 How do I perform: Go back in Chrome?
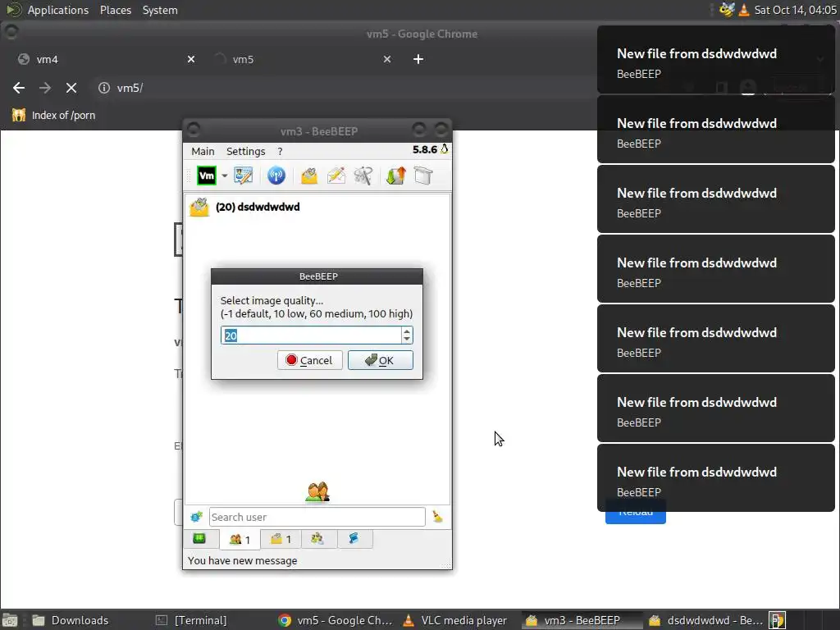(19, 88)
